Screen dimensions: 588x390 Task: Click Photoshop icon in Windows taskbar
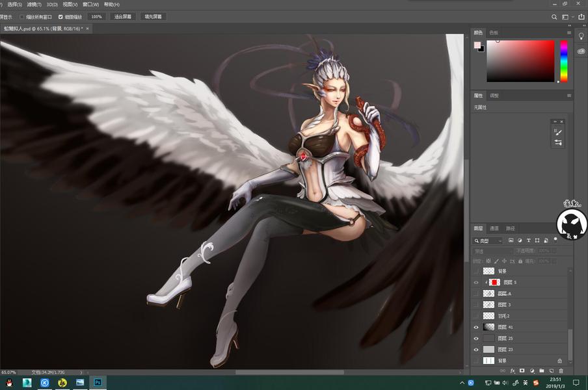(x=98, y=382)
